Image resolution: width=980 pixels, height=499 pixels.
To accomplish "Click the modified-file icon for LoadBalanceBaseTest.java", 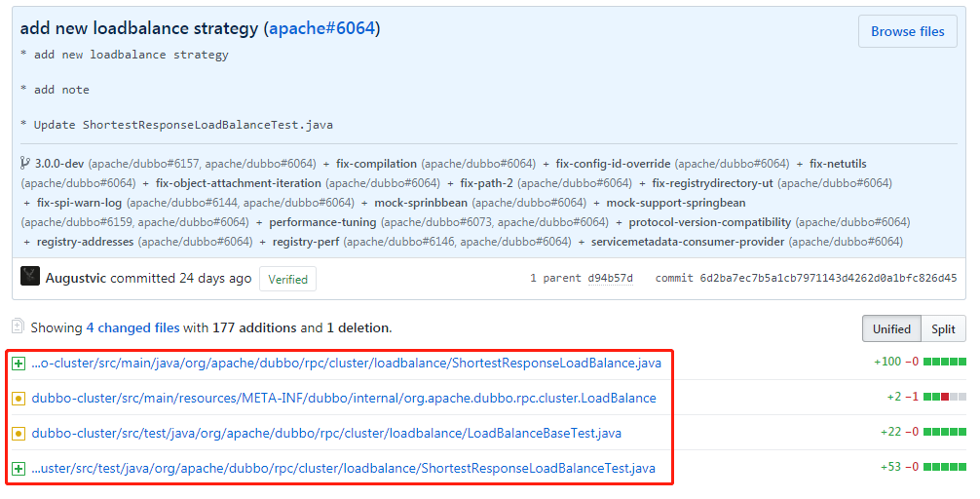I will click(x=19, y=434).
